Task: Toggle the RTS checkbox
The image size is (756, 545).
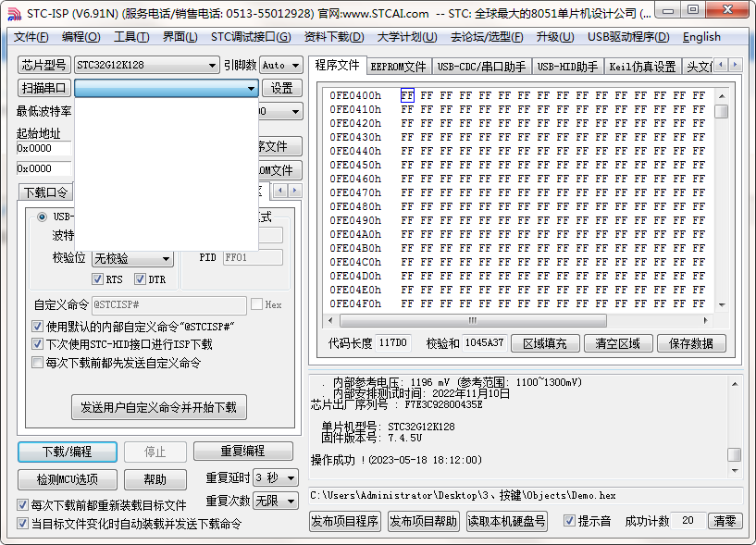Action: click(x=97, y=279)
